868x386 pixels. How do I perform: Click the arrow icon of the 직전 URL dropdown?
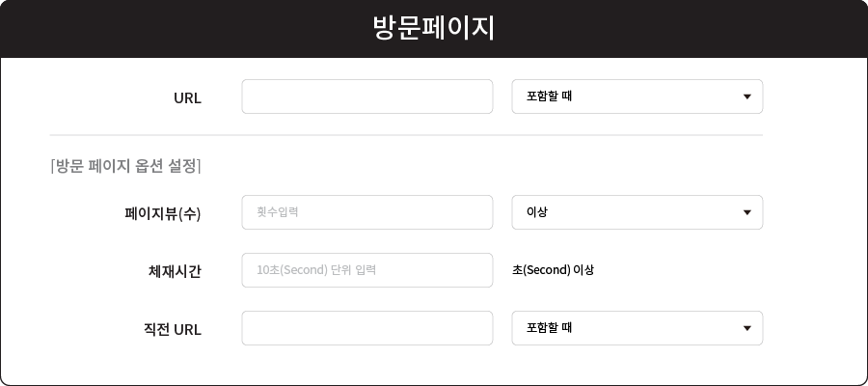[746, 328]
